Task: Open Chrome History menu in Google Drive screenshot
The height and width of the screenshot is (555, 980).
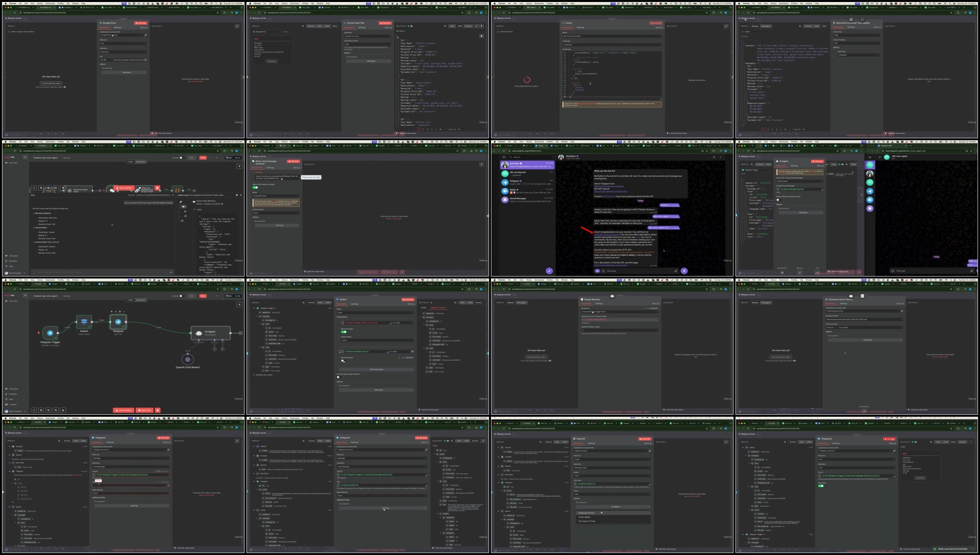Action: point(40,3)
